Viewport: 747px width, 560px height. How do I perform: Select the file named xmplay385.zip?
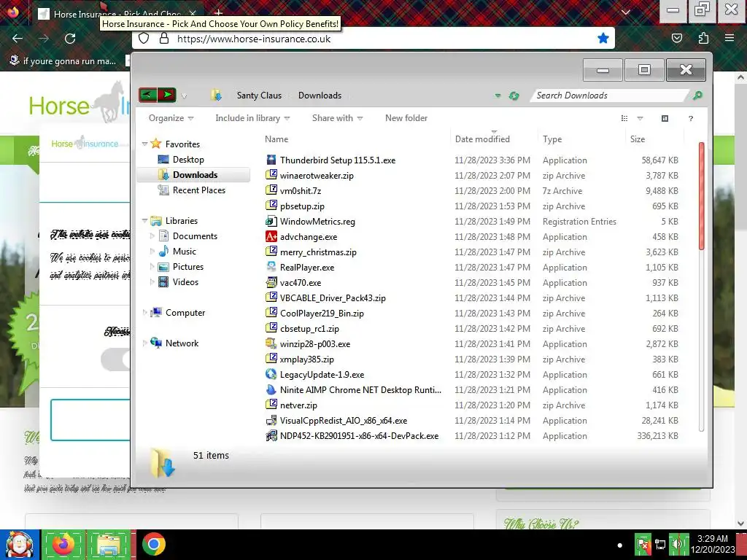pos(307,359)
